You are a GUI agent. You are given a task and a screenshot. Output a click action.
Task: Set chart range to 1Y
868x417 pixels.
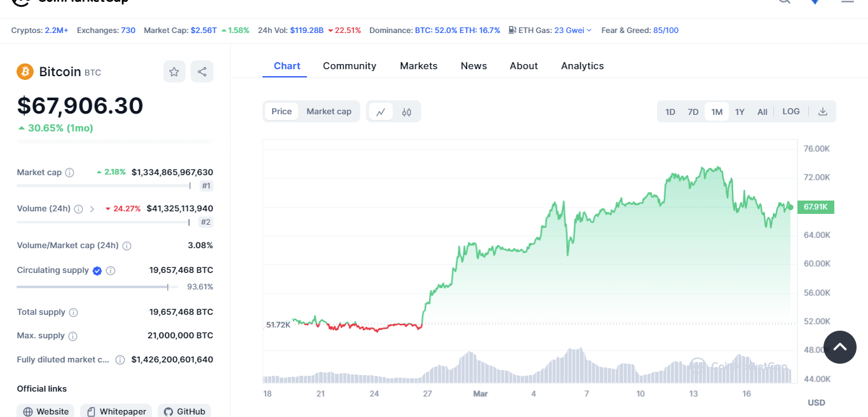click(740, 112)
